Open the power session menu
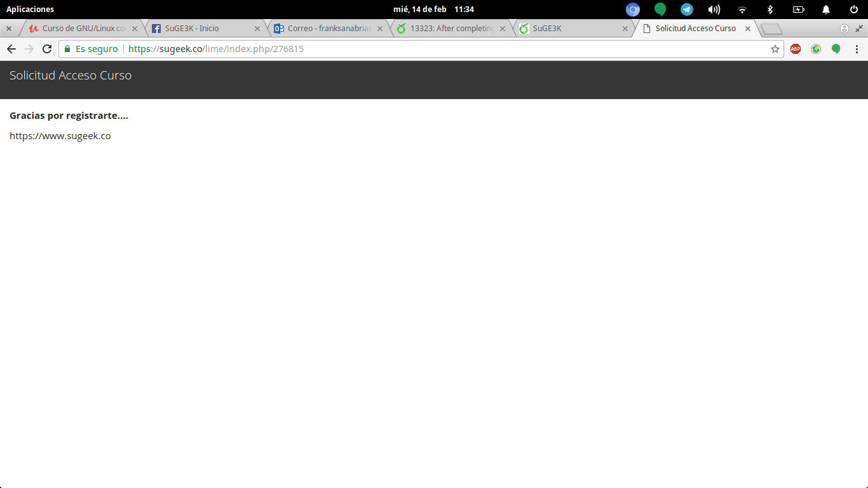This screenshot has width=868, height=488. [x=854, y=10]
